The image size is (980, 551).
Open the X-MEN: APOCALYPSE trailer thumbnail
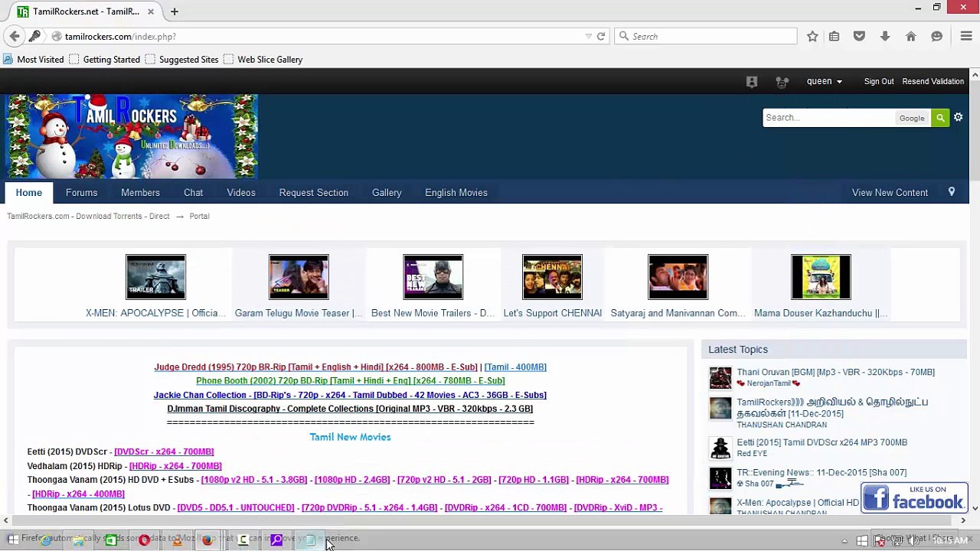[x=155, y=277]
